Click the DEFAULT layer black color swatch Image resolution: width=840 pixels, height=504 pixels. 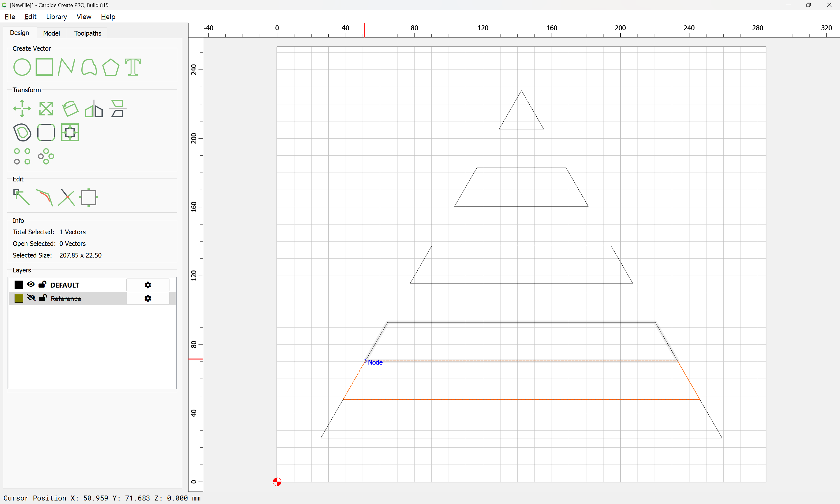tap(19, 285)
